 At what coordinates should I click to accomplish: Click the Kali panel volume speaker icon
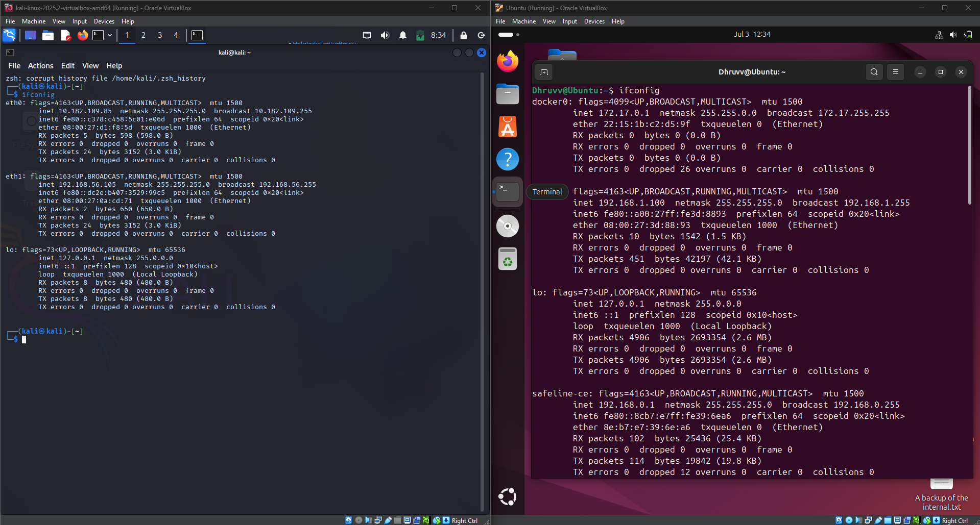[385, 35]
